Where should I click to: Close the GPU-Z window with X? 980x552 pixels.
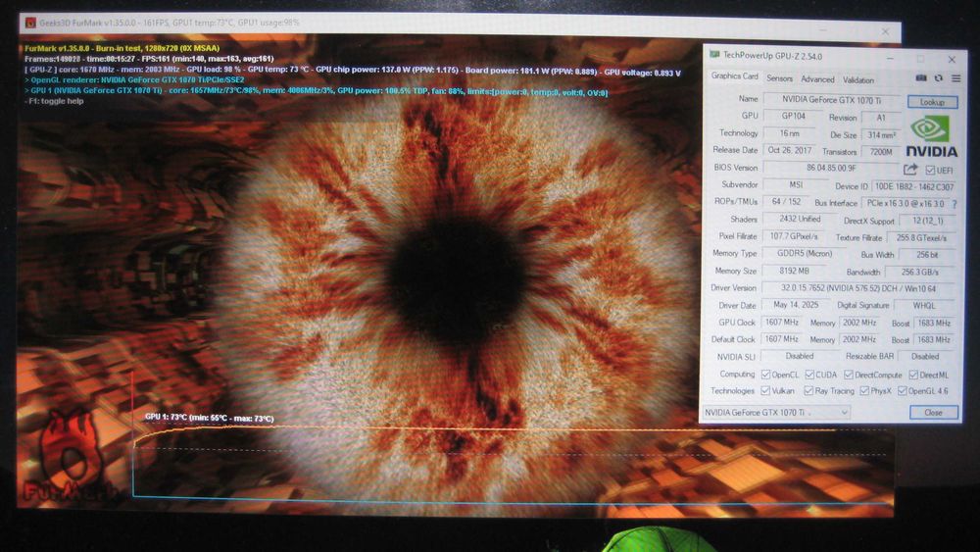pos(952,60)
